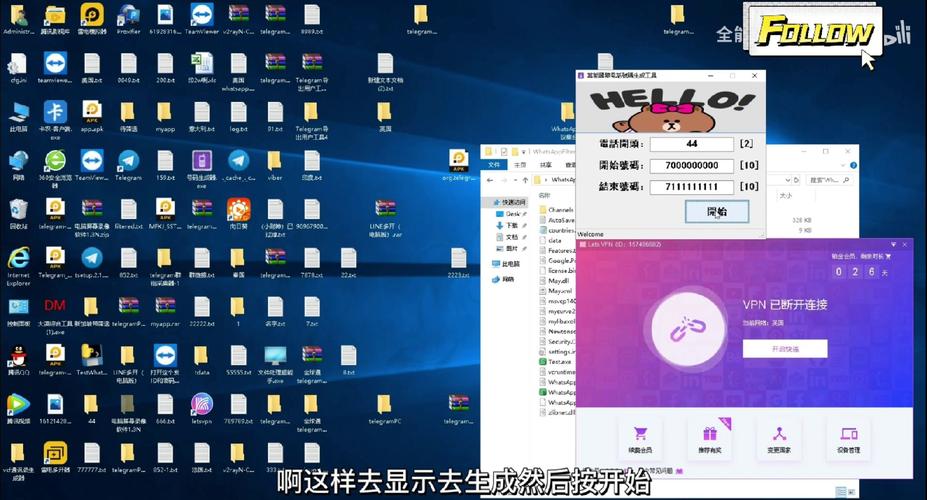Select the 此电脑 desktop icon

pos(18,117)
